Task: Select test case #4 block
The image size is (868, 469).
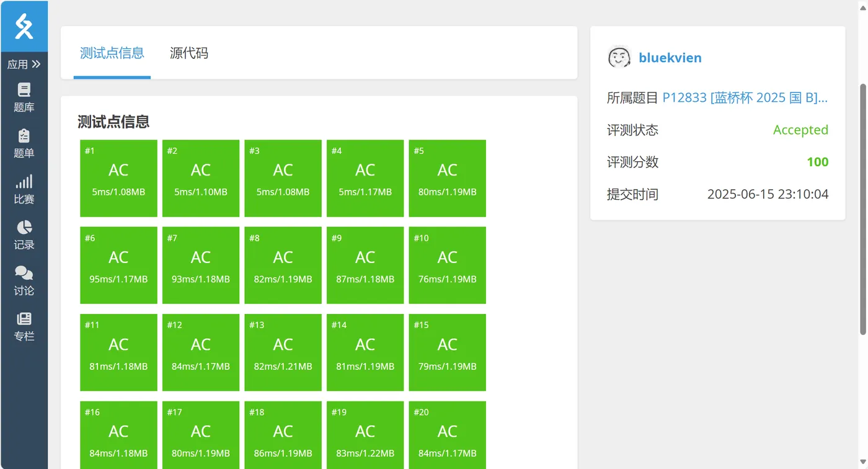Action: 365,178
